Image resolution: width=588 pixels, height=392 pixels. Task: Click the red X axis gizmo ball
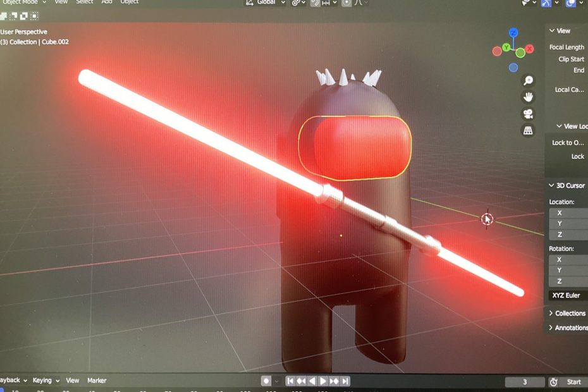click(530, 49)
